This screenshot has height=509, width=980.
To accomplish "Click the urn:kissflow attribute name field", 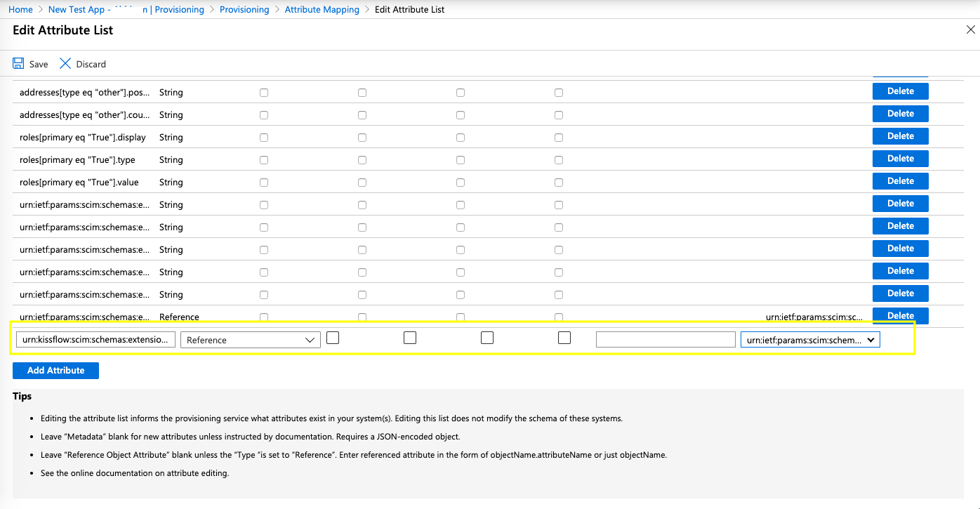I will pos(95,340).
